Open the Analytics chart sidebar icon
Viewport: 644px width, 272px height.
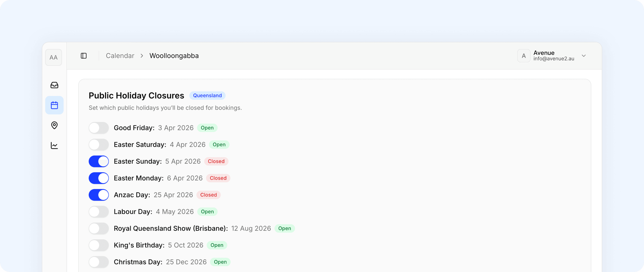[x=54, y=145]
